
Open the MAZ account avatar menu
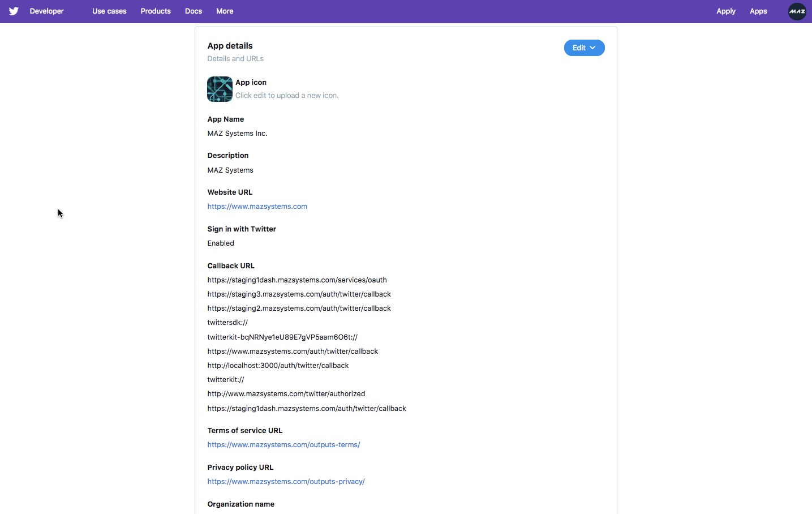[797, 11]
